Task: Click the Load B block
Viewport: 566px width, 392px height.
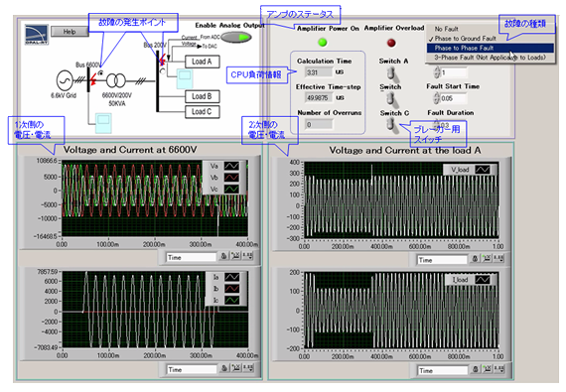Action: pos(202,96)
